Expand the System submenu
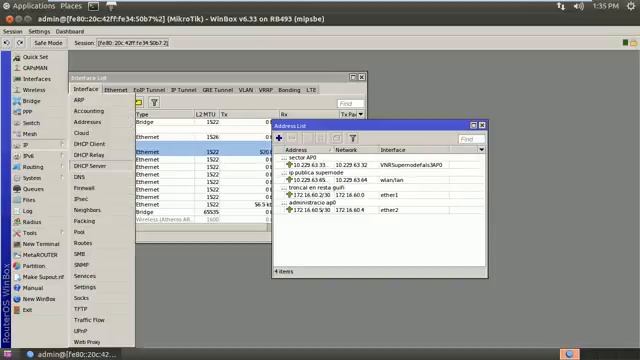640x360 pixels. click(38, 178)
